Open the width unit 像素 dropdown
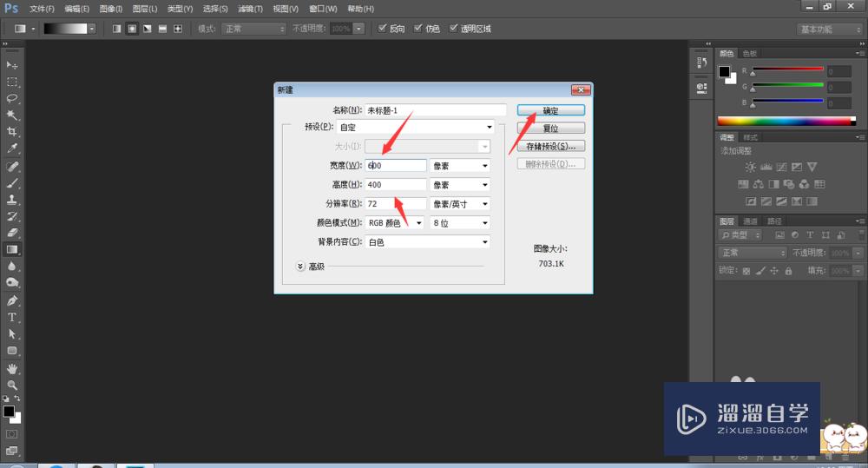Image resolution: width=868 pixels, height=468 pixels. coord(460,166)
